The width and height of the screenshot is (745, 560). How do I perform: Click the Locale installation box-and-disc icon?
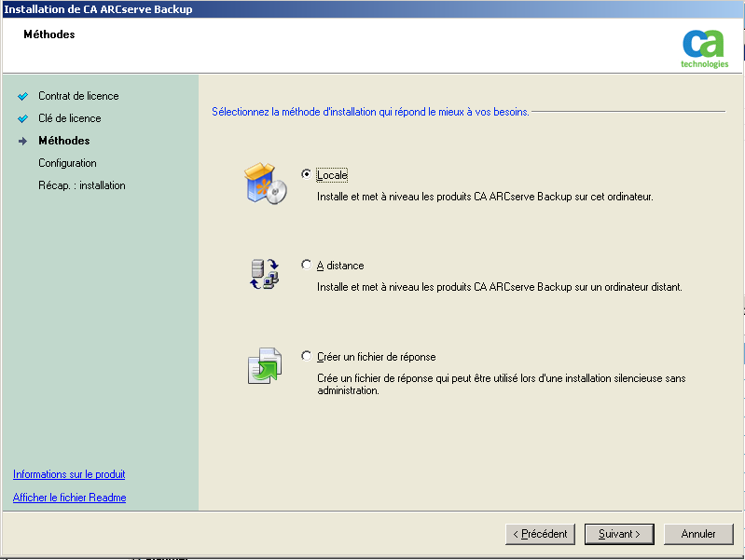click(265, 184)
